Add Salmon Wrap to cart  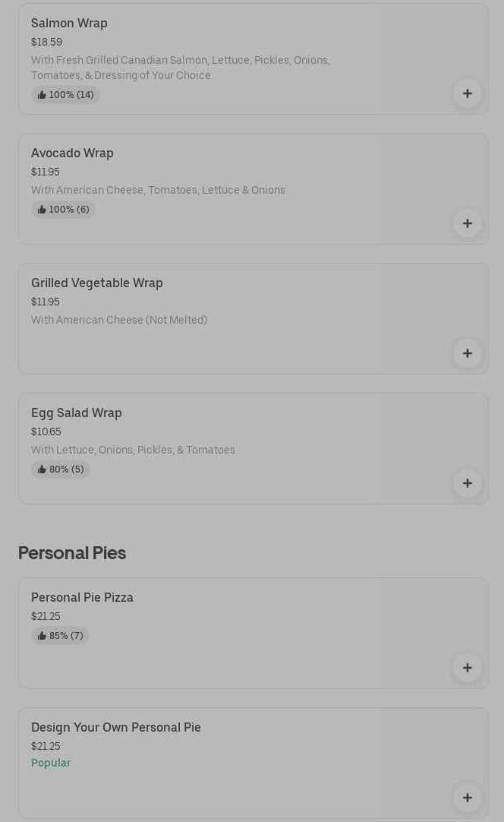tap(468, 93)
